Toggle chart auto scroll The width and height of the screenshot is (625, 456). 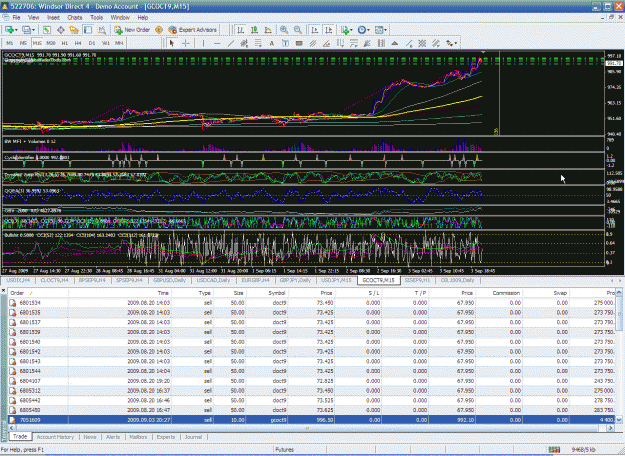click(315, 30)
